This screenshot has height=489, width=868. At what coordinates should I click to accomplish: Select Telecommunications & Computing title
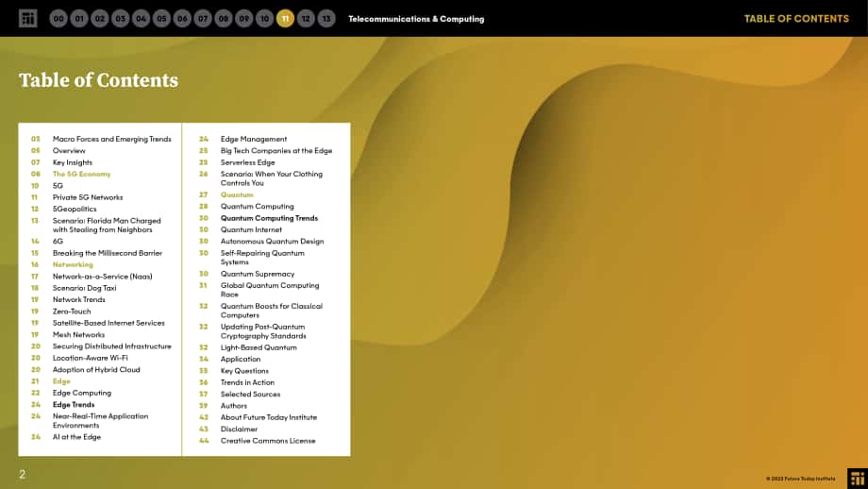tap(416, 19)
